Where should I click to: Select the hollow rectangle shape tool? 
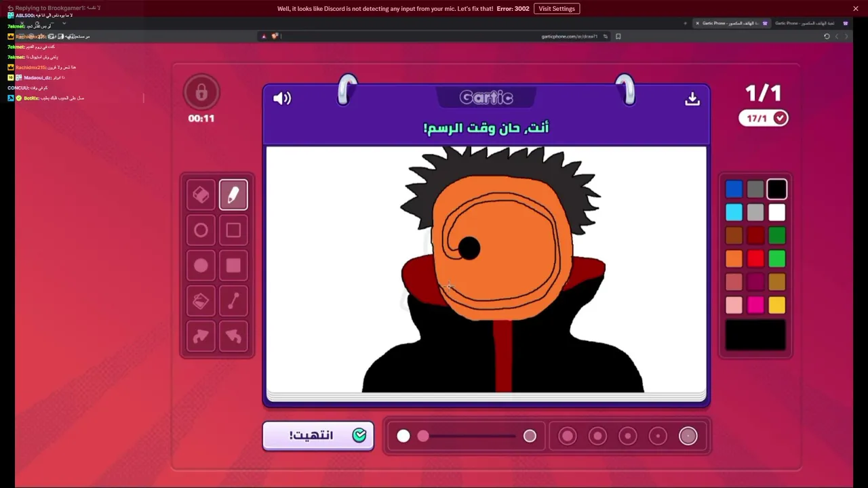(x=233, y=230)
